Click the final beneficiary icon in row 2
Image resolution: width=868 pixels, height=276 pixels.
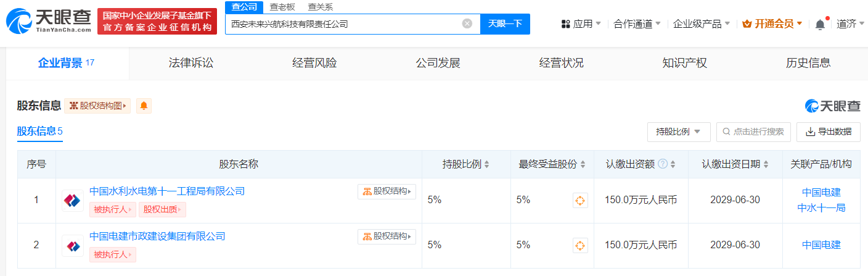580,245
